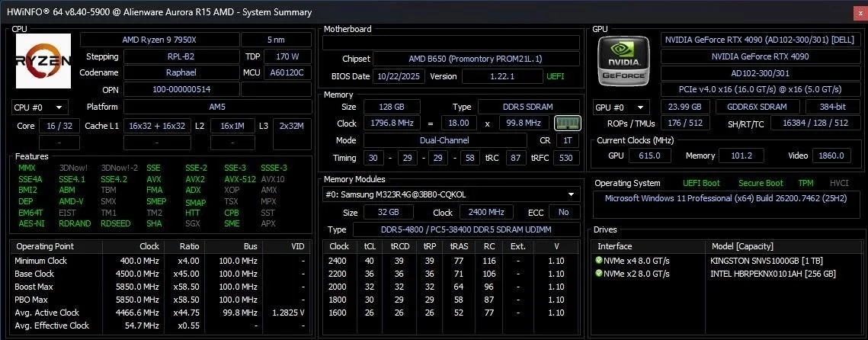Click the GPU memory 23.99 GB field
The width and height of the screenshot is (868, 340).
(x=685, y=107)
